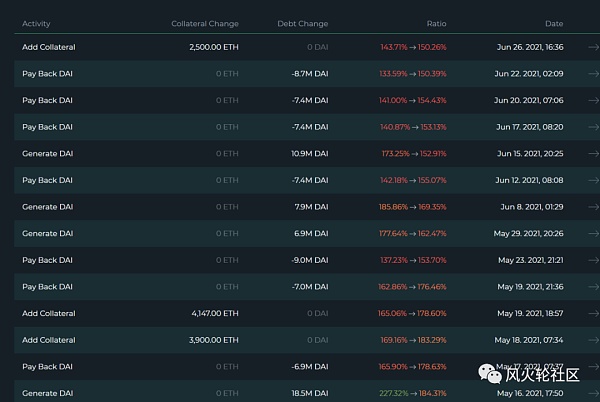The width and height of the screenshot is (600, 402).
Task: Click the 10.9M DAI debt change
Action: point(309,154)
